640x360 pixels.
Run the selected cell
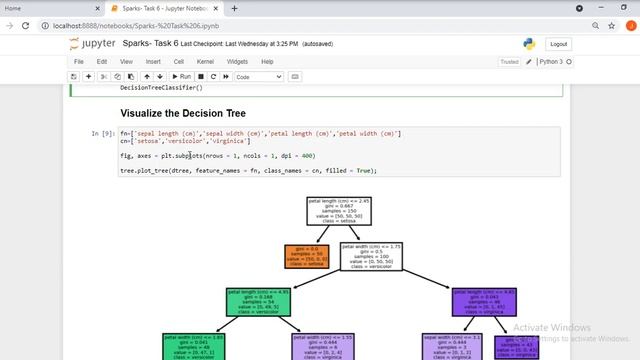[182, 77]
